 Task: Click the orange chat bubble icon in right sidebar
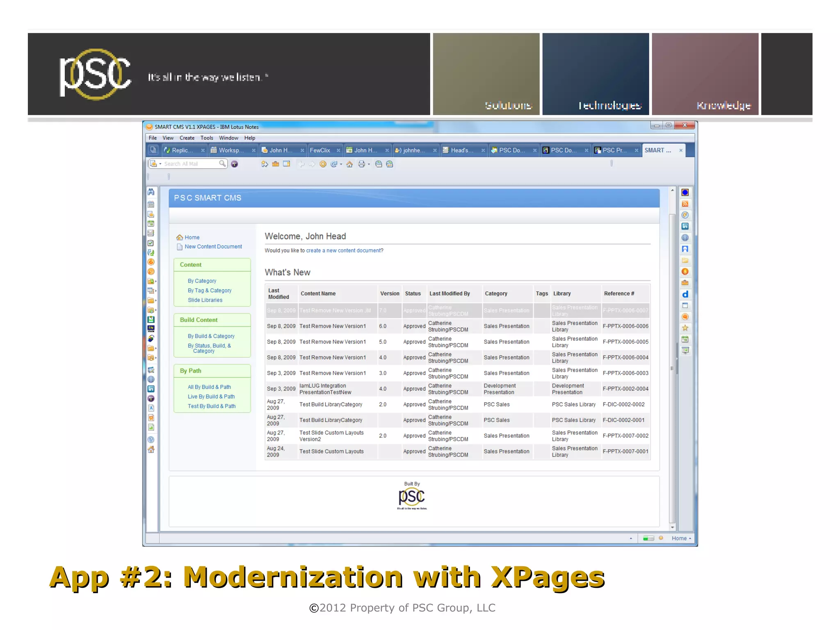point(685,317)
